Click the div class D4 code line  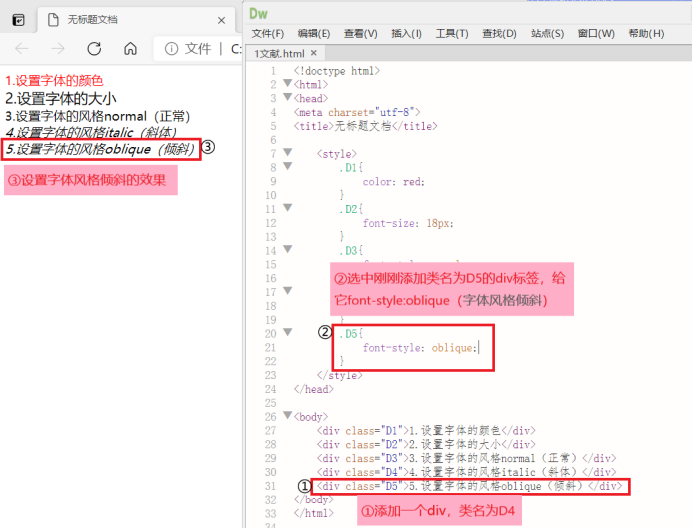coord(466,472)
